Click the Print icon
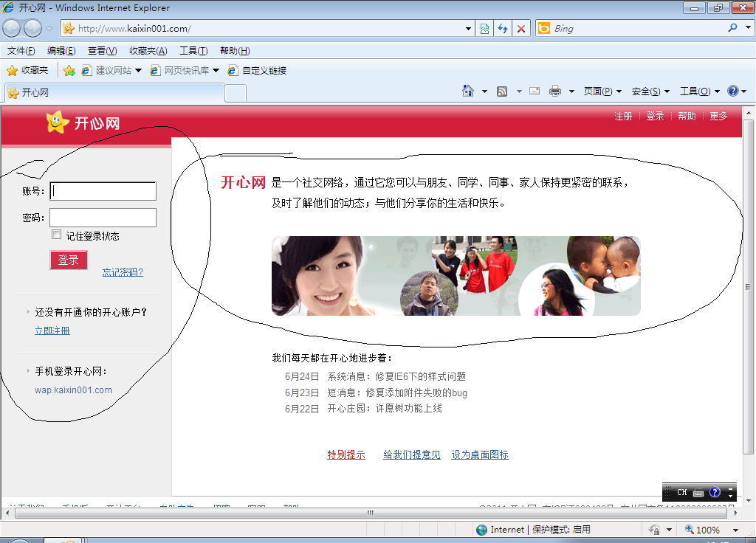Image resolution: width=756 pixels, height=543 pixels. click(555, 91)
